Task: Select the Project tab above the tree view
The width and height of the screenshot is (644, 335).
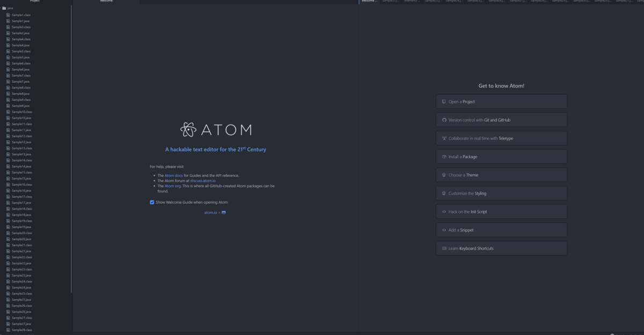Action: [35, 2]
